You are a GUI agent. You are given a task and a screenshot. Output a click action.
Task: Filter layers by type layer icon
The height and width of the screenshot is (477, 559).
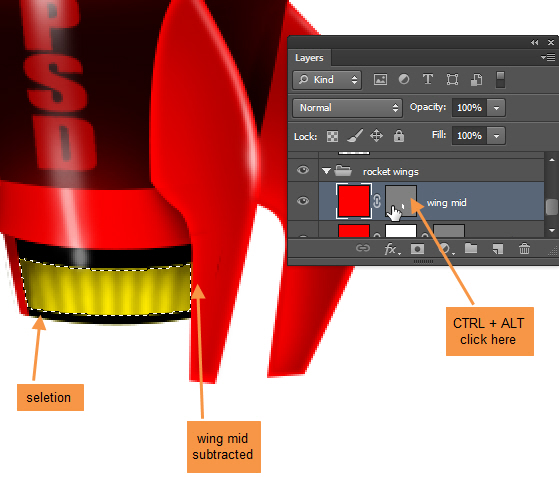point(428,79)
